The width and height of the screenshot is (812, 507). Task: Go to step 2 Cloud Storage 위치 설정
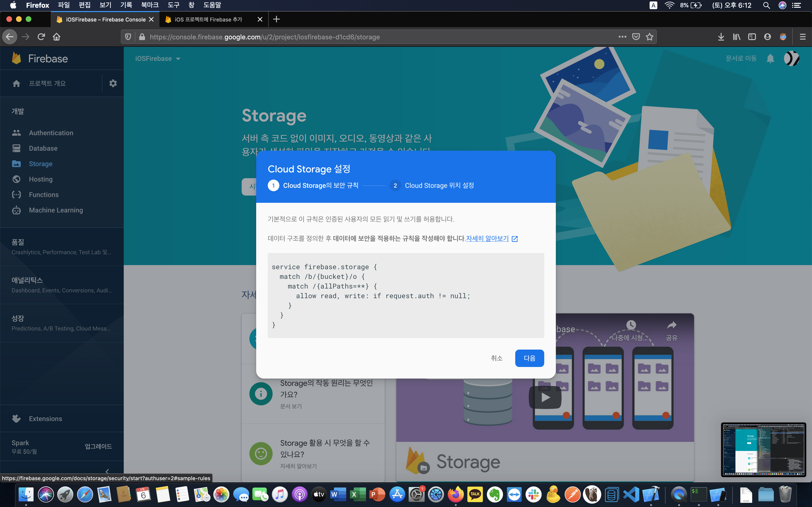(439, 185)
